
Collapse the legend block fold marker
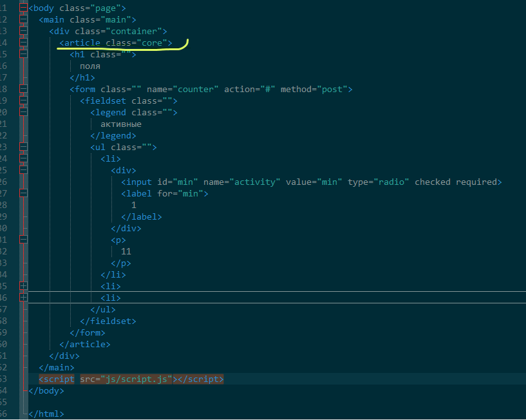pyautogui.click(x=23, y=112)
